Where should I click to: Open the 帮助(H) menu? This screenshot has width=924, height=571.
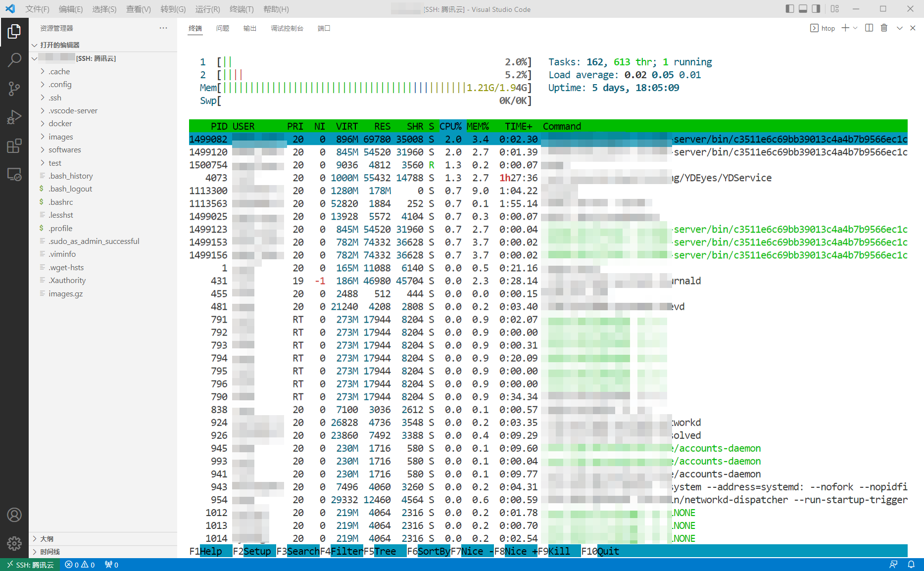(276, 9)
